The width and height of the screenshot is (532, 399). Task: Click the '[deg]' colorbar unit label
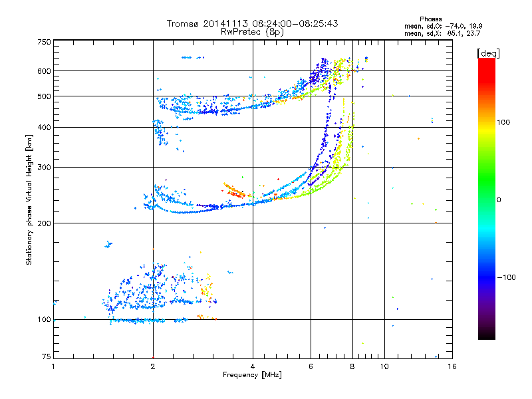click(x=488, y=53)
